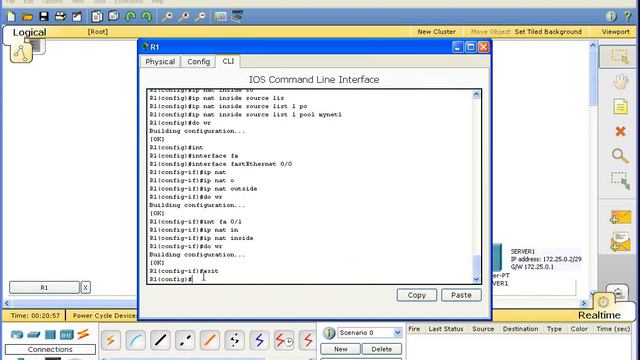Choose the Add Complex PDU envelope
The width and height of the screenshot is (640, 360).
[x=620, y=242]
